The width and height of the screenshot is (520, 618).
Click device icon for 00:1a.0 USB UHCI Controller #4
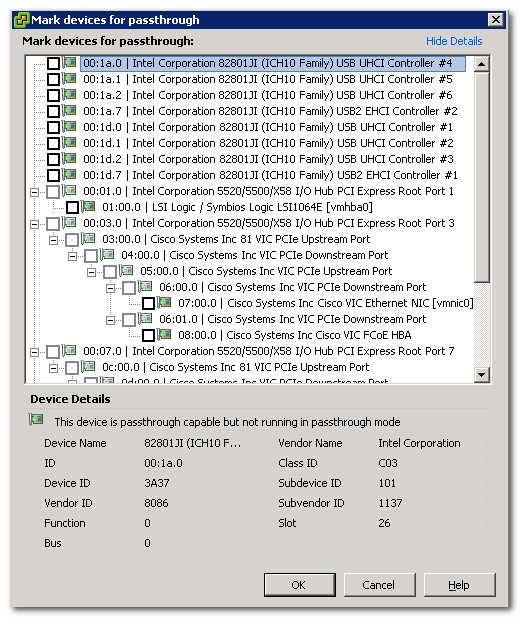coord(69,62)
